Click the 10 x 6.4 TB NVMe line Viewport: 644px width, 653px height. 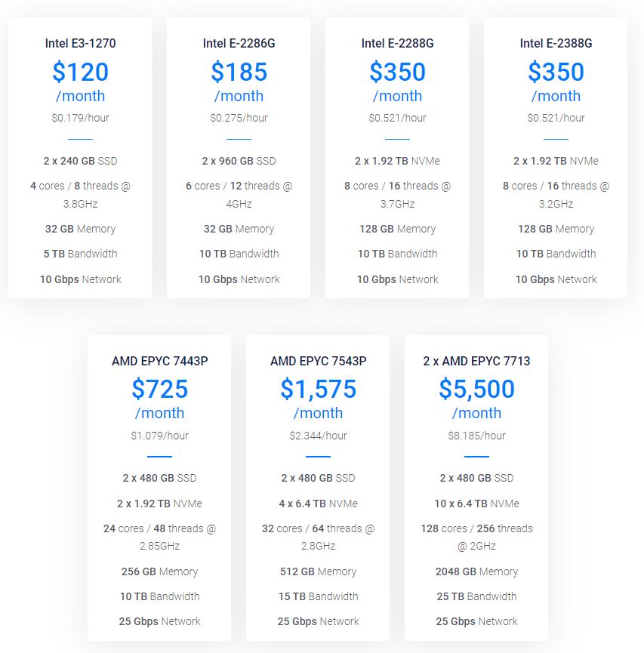(476, 504)
